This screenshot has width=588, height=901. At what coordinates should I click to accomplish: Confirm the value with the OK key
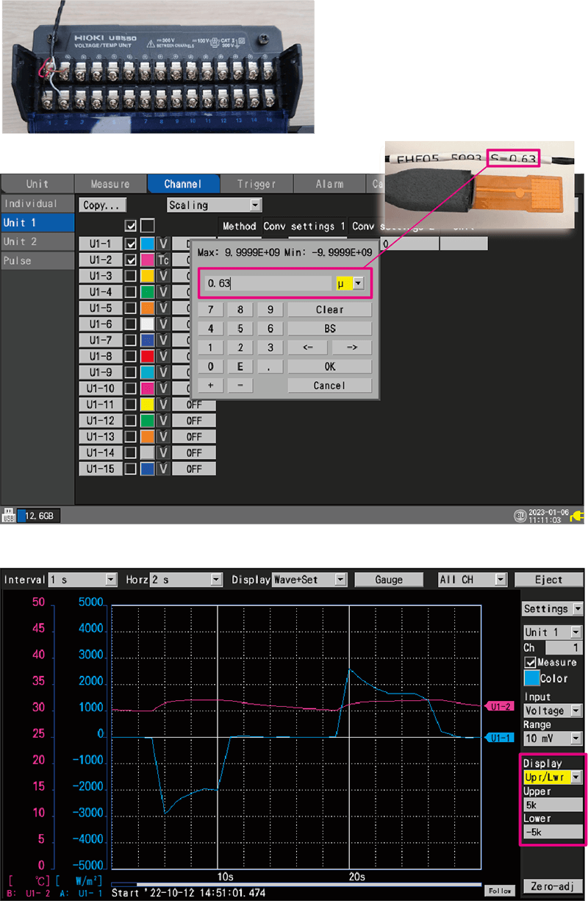(329, 367)
